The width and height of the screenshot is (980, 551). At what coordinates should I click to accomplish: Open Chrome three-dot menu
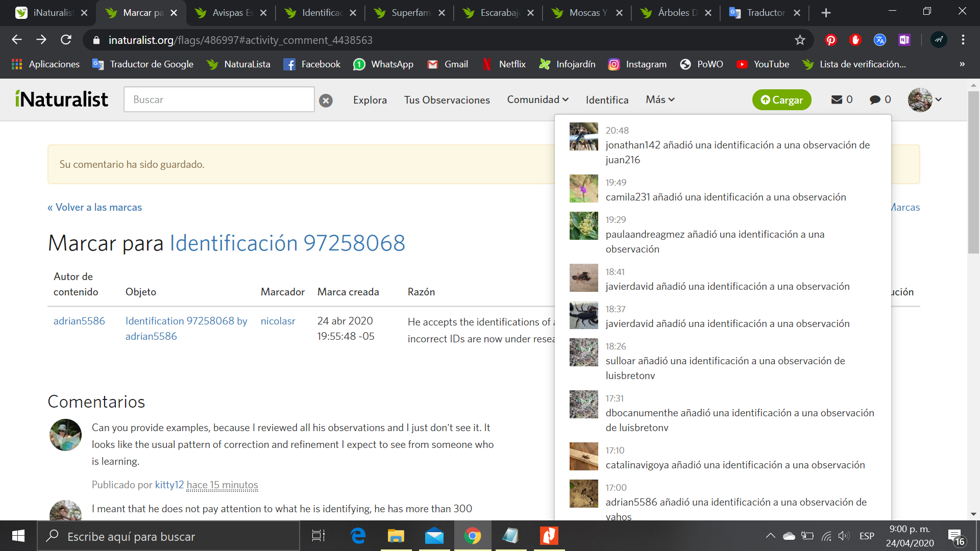tap(963, 40)
